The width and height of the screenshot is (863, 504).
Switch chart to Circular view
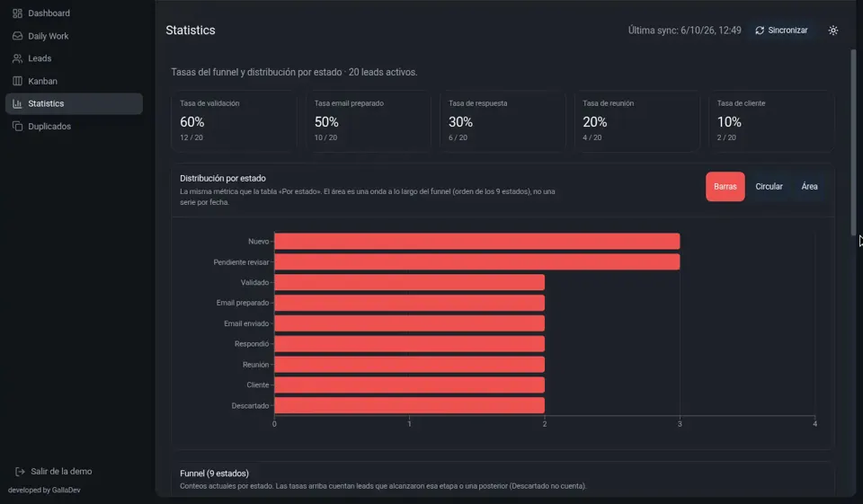point(769,187)
